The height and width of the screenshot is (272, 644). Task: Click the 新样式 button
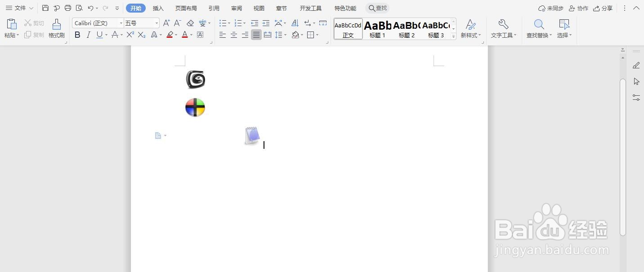[x=471, y=28]
